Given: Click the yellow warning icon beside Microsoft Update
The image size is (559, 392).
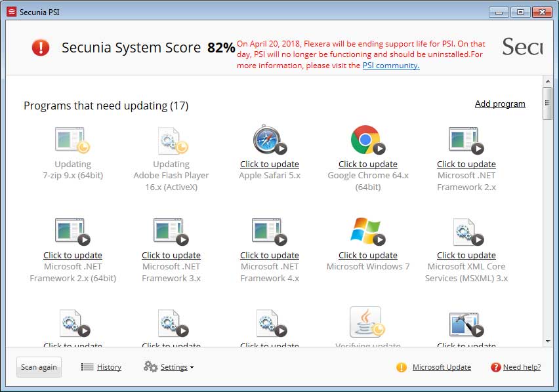Looking at the screenshot, I should pos(402,367).
